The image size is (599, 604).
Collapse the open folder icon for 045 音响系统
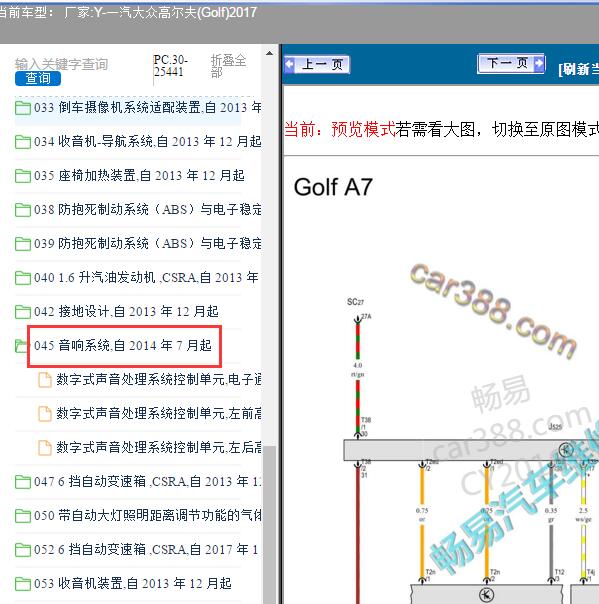(21, 346)
